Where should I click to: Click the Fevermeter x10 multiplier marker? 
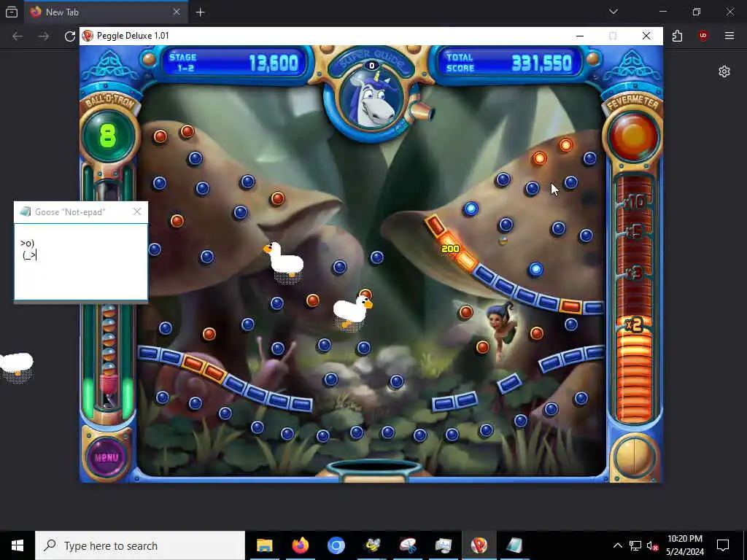[635, 203]
